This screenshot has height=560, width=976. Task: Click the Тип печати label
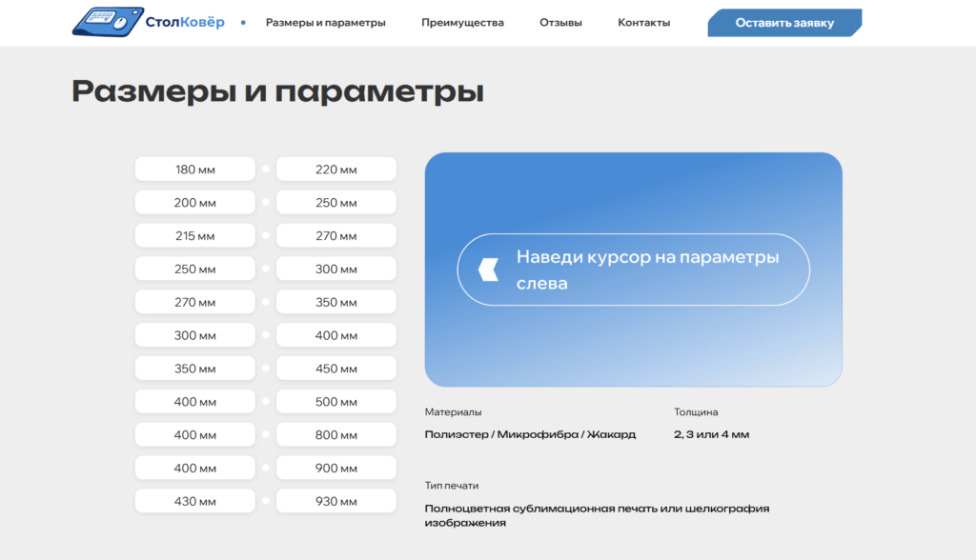pos(452,486)
